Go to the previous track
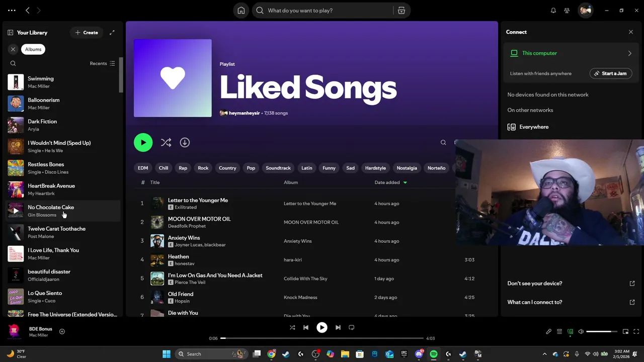The height and width of the screenshot is (362, 644). (x=305, y=327)
